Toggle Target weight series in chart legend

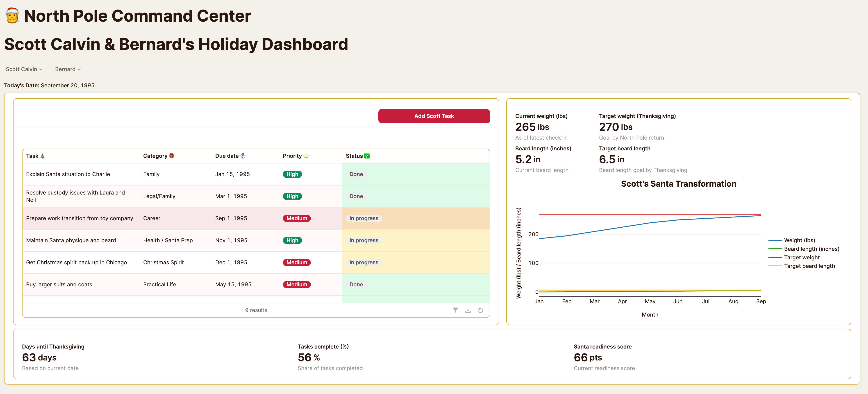pos(801,258)
